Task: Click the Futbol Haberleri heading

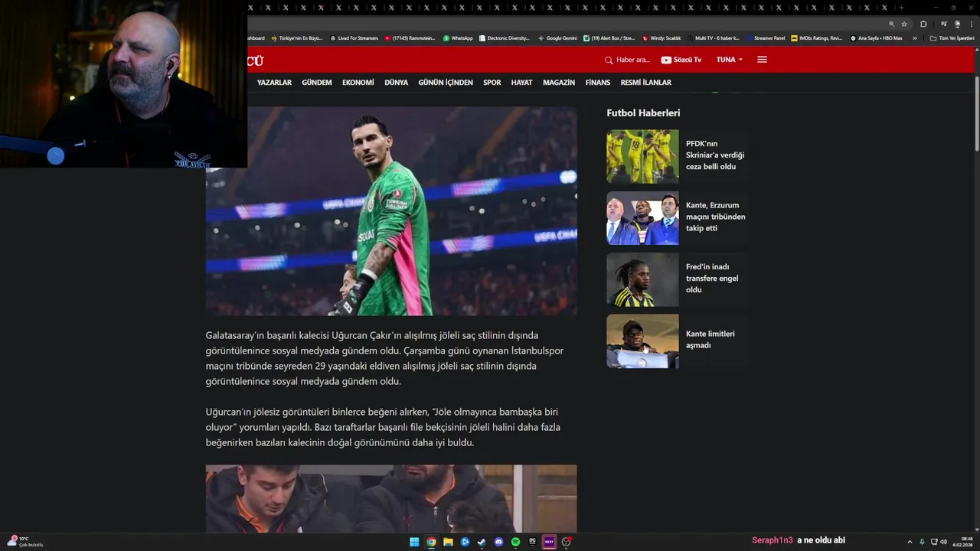Action: pyautogui.click(x=643, y=113)
